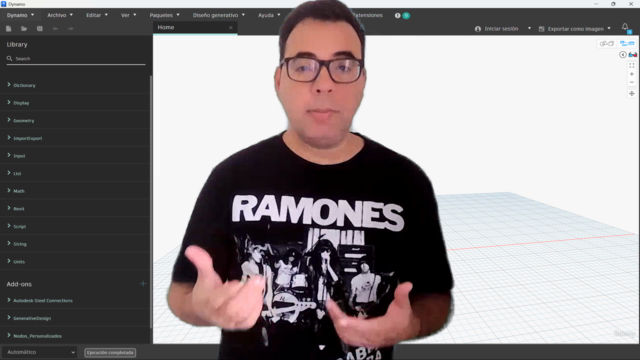Click the collapse arrow circle icon
This screenshot has height=360, width=640.
click(x=623, y=55)
